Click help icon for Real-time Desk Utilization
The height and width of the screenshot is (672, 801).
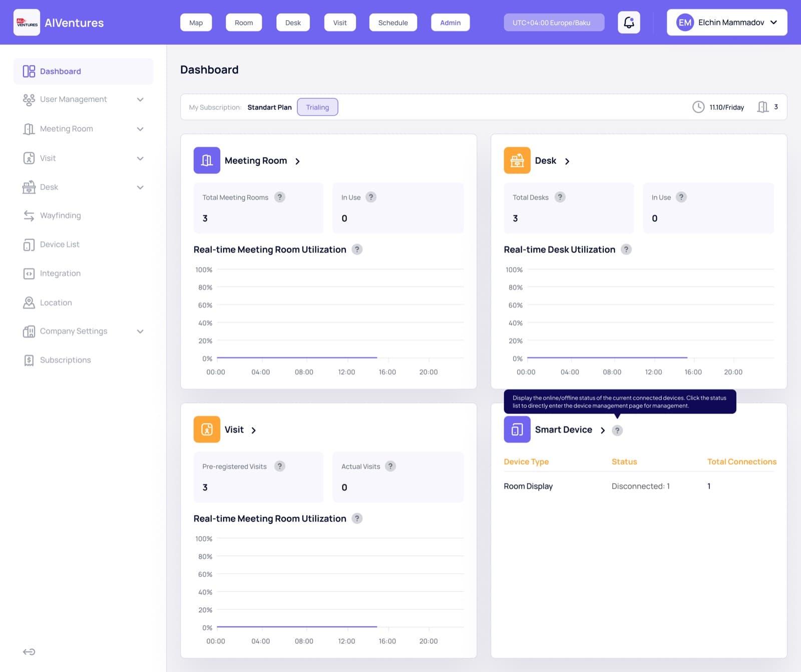tap(626, 249)
